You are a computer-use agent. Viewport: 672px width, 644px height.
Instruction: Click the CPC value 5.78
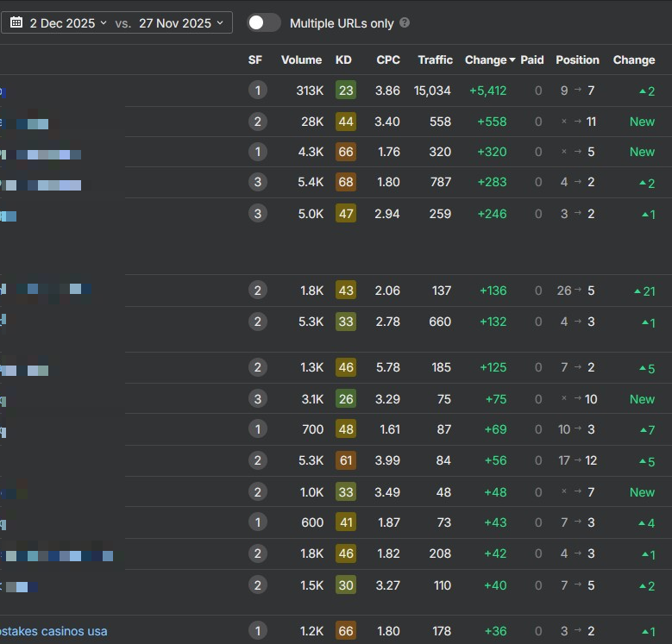[x=388, y=367]
